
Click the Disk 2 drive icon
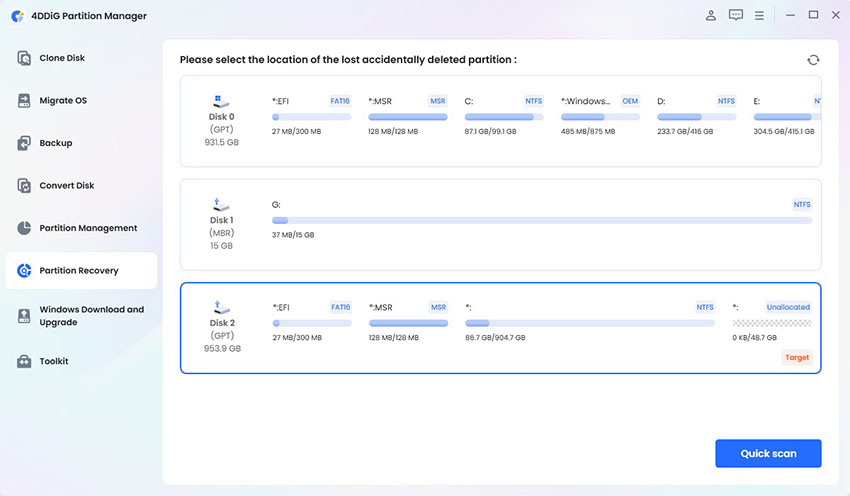pyautogui.click(x=222, y=306)
